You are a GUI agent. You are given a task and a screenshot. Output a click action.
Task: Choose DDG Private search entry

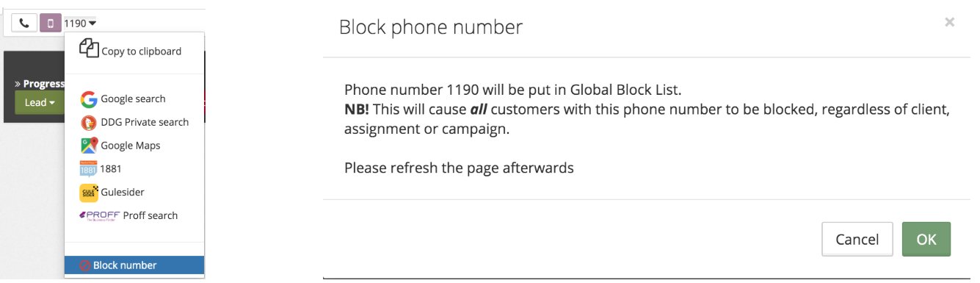coord(134,123)
